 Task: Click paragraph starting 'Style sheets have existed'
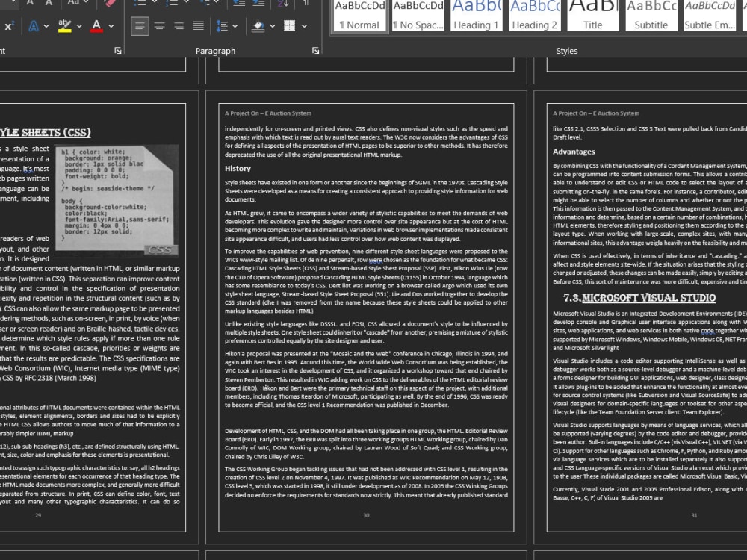(366, 191)
